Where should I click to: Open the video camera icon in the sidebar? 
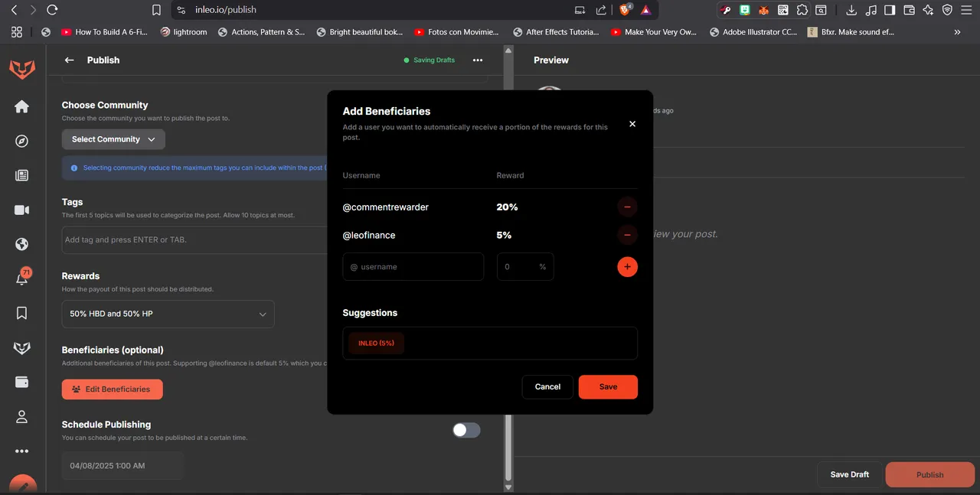coord(21,210)
